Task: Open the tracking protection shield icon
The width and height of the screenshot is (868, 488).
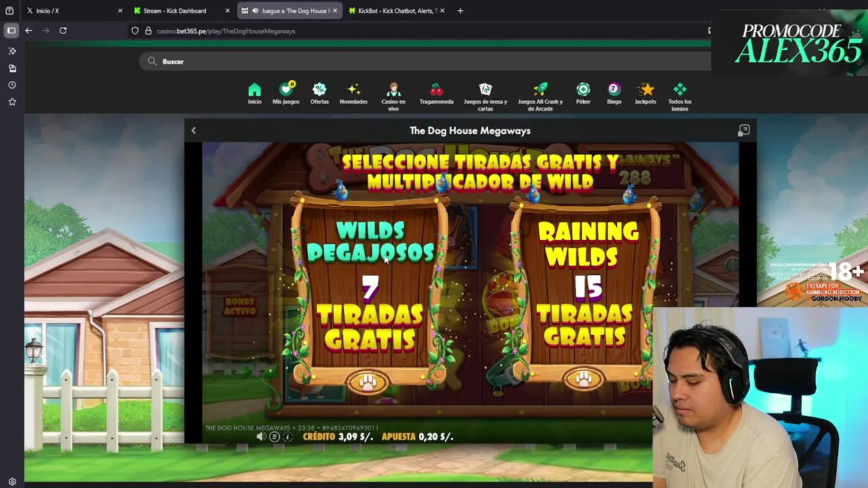Action: point(135,30)
